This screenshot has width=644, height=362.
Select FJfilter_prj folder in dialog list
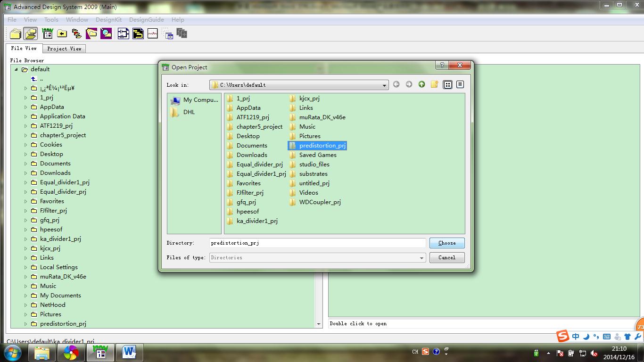coord(250,193)
